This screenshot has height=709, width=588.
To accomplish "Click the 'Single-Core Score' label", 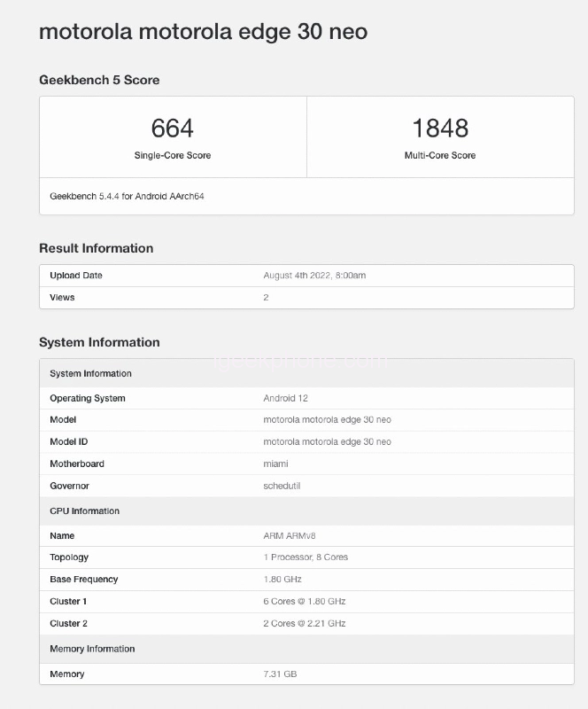I will [173, 155].
